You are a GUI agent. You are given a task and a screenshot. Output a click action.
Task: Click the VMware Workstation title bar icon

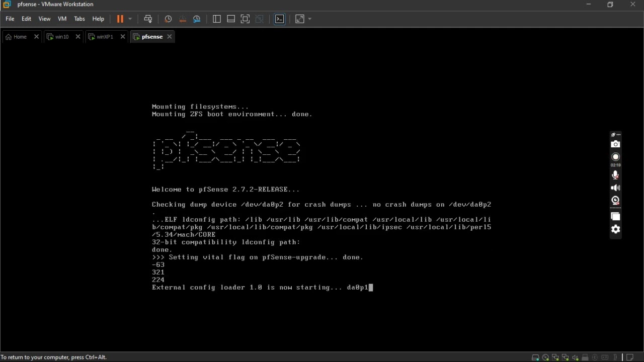click(7, 5)
